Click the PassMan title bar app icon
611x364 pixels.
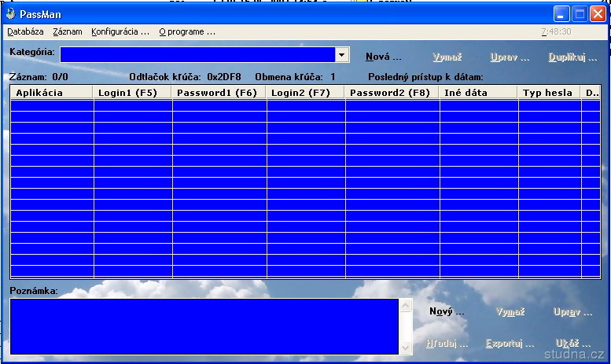[10, 14]
